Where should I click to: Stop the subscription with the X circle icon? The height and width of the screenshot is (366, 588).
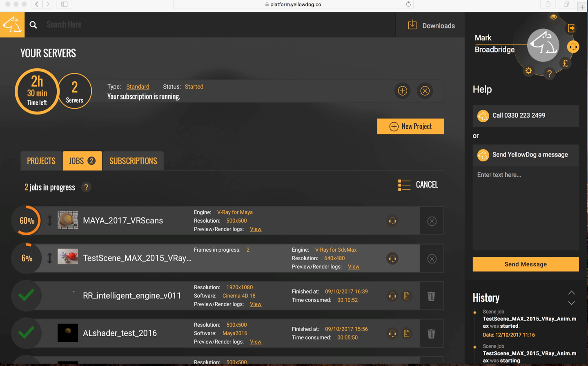click(x=425, y=91)
